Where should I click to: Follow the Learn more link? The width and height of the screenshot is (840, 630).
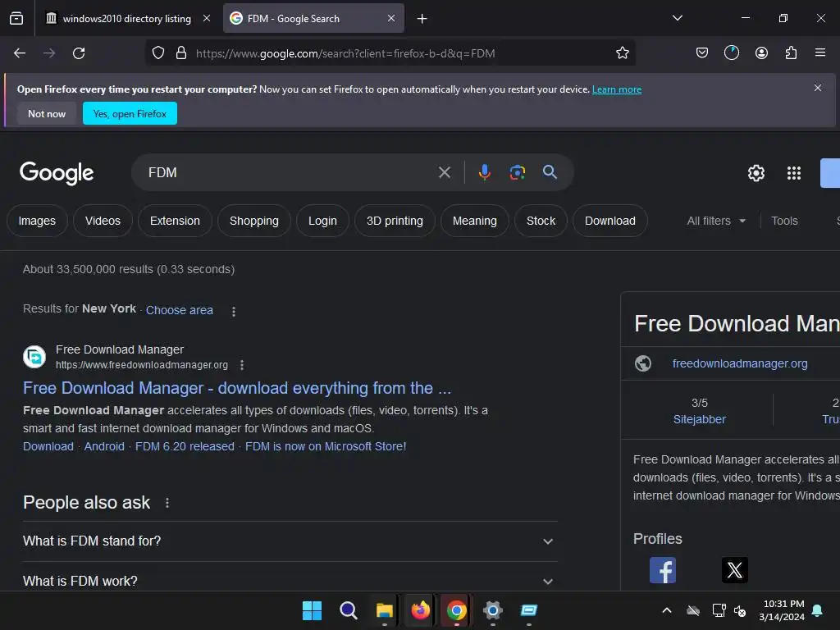pyautogui.click(x=617, y=89)
